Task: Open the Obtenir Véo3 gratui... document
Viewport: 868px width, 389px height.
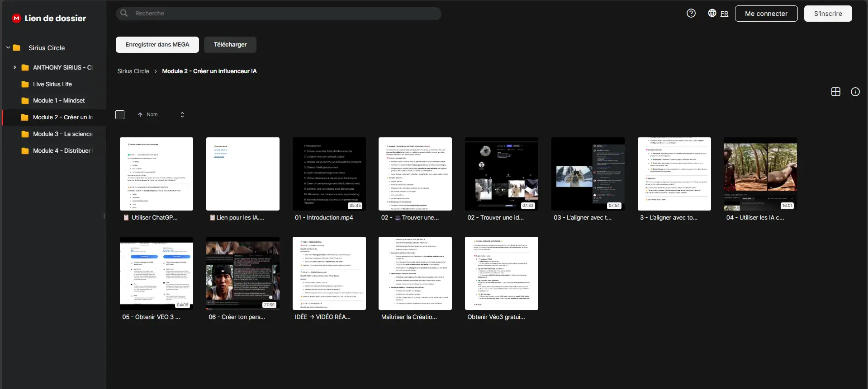Action: (x=502, y=273)
